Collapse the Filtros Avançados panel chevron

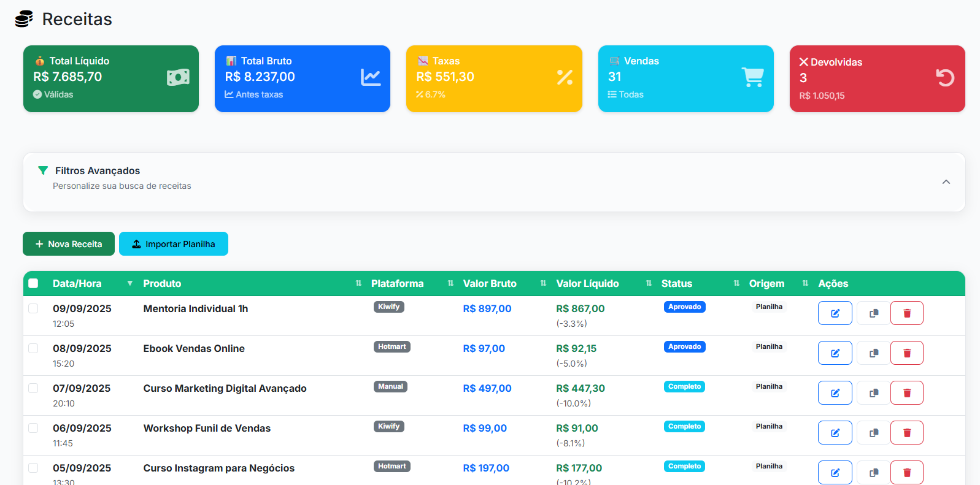tap(946, 182)
